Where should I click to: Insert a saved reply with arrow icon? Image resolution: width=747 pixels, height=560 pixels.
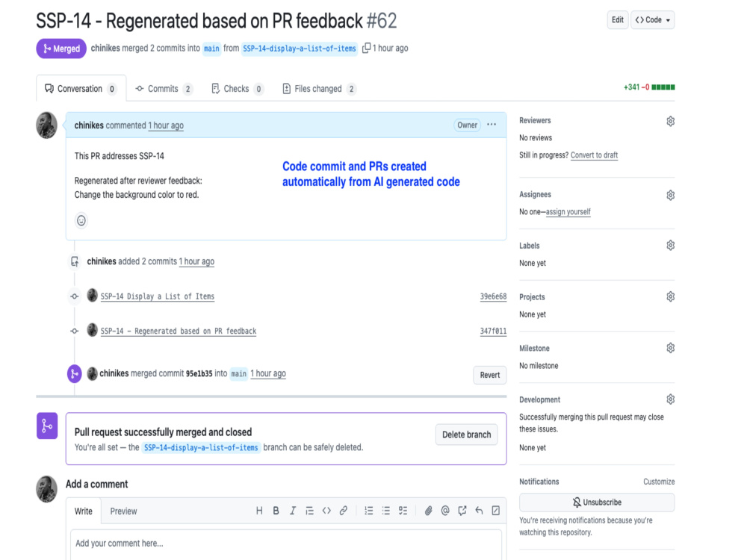479,511
